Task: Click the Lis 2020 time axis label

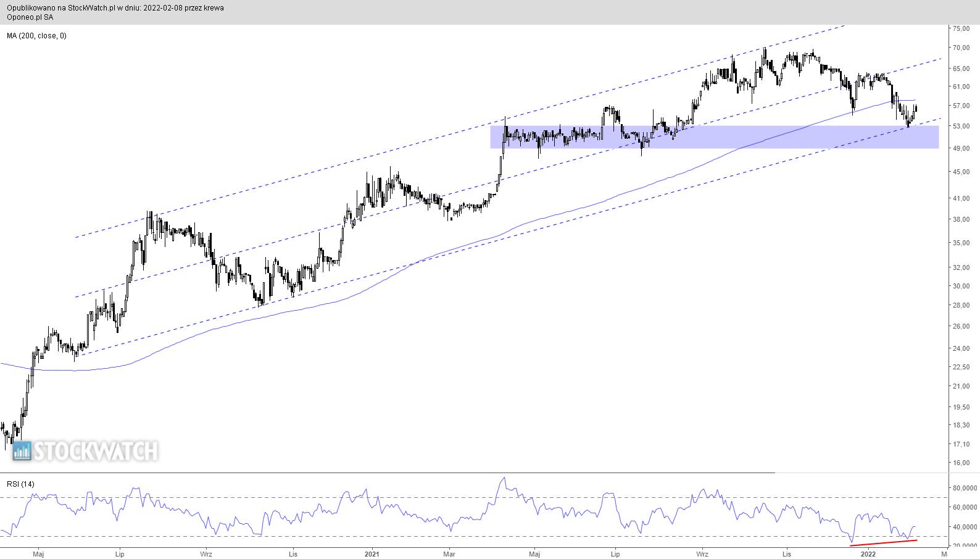Action: pyautogui.click(x=293, y=554)
